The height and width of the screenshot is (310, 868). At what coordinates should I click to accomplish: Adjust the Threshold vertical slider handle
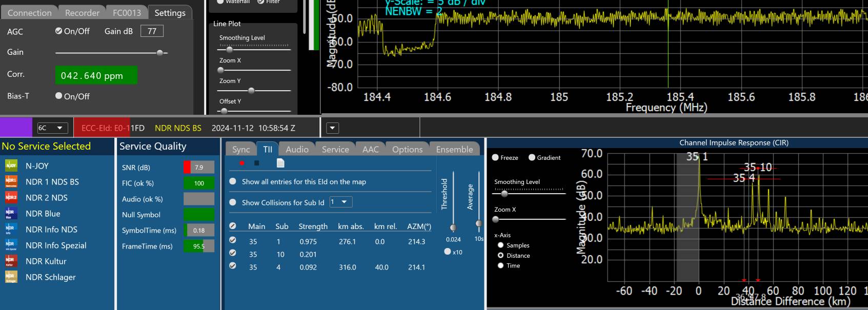pos(453,228)
